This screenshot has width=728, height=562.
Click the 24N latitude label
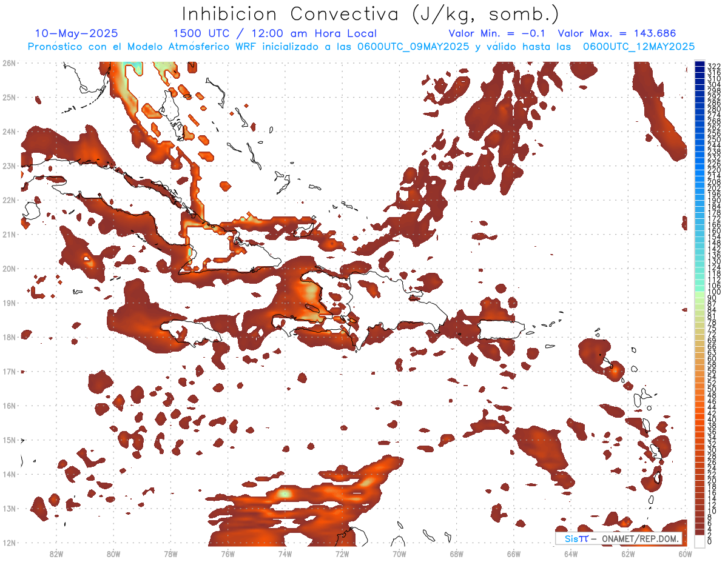(9, 132)
